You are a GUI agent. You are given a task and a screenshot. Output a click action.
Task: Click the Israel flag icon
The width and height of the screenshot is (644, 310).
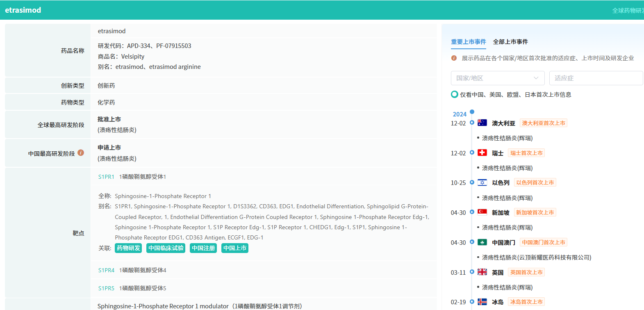pos(482,182)
